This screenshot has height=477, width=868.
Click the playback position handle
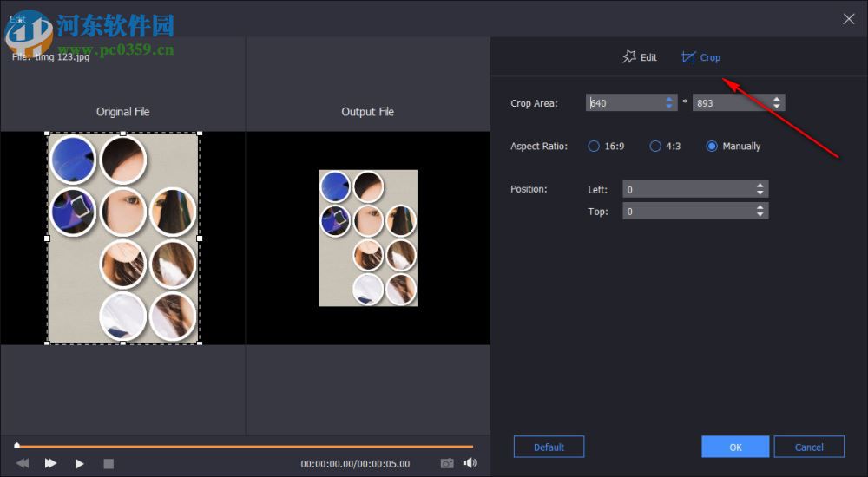point(17,445)
